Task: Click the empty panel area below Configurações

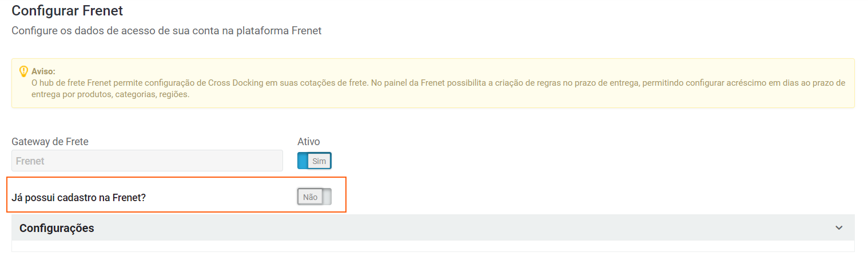Action: [433, 246]
